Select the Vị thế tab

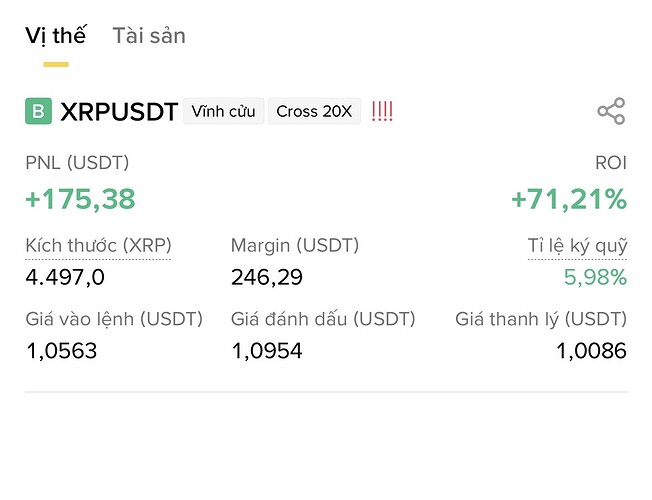(x=56, y=36)
